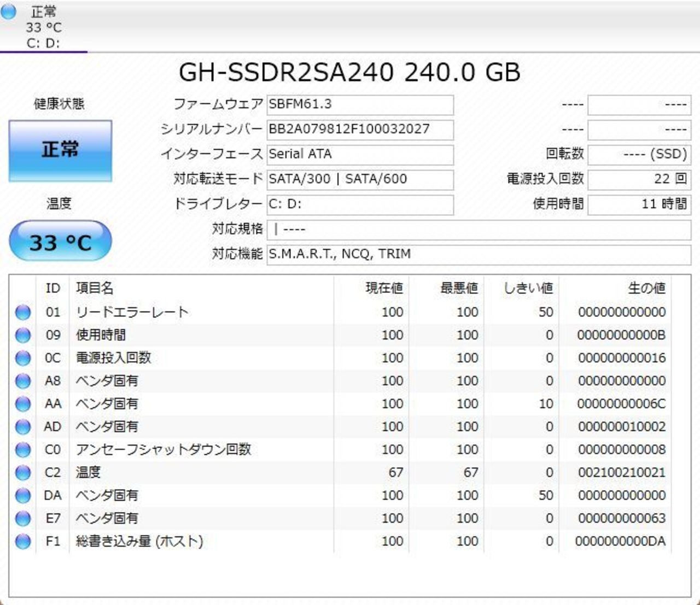Select the C: D: drive tab at top
This screenshot has width=700, height=605.
(x=43, y=27)
